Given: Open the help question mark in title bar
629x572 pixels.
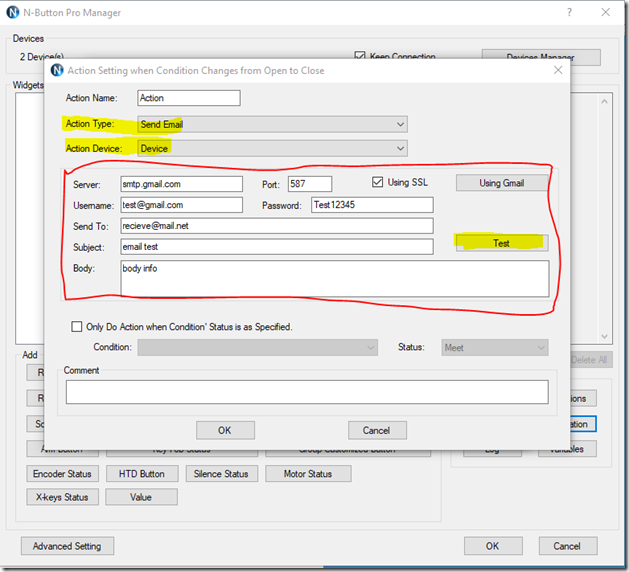Looking at the screenshot, I should pos(569,12).
